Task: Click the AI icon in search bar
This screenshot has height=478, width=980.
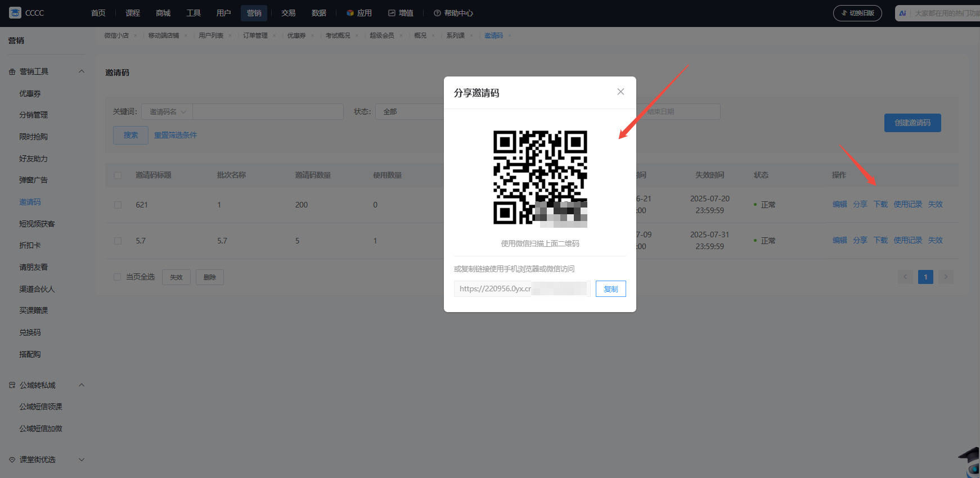Action: click(902, 13)
